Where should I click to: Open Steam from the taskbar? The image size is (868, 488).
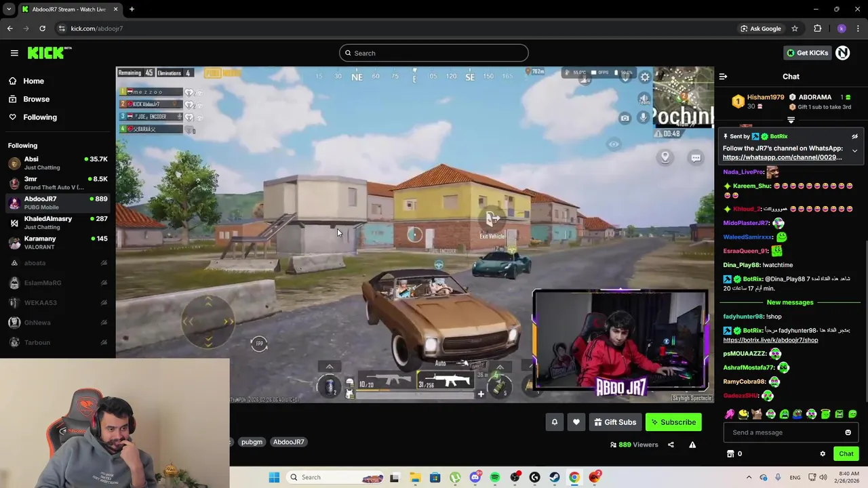[x=555, y=477]
